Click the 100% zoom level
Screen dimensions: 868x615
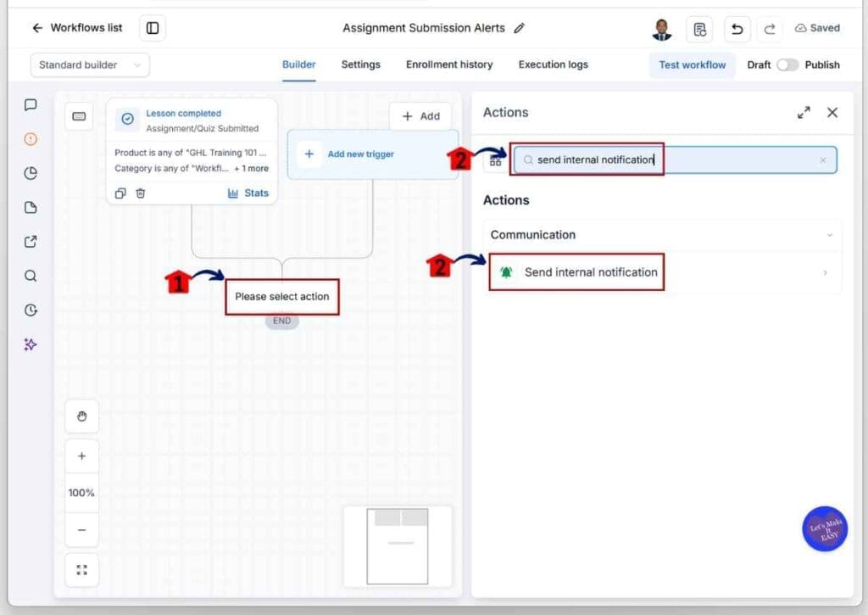point(81,493)
